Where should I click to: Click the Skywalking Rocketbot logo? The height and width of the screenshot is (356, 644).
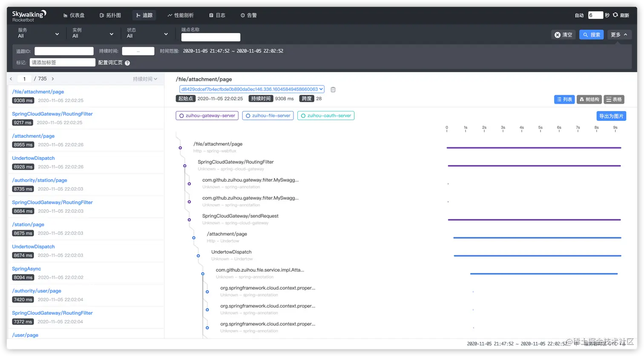point(29,16)
